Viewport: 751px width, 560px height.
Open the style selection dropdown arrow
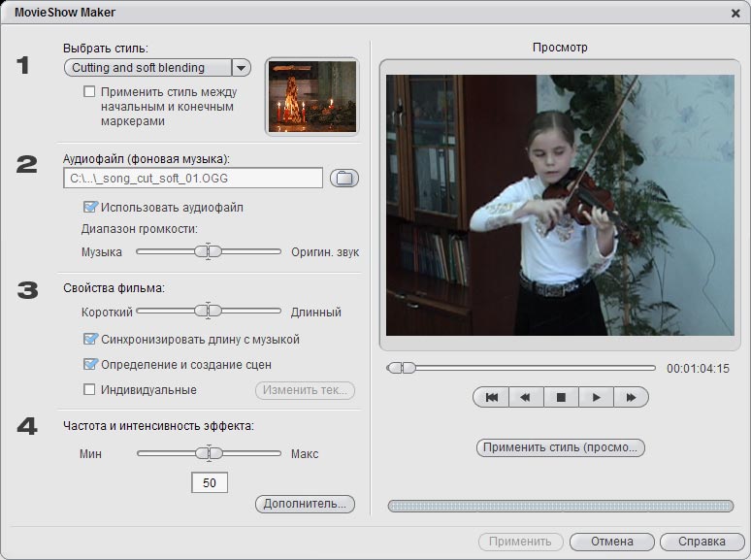[242, 68]
